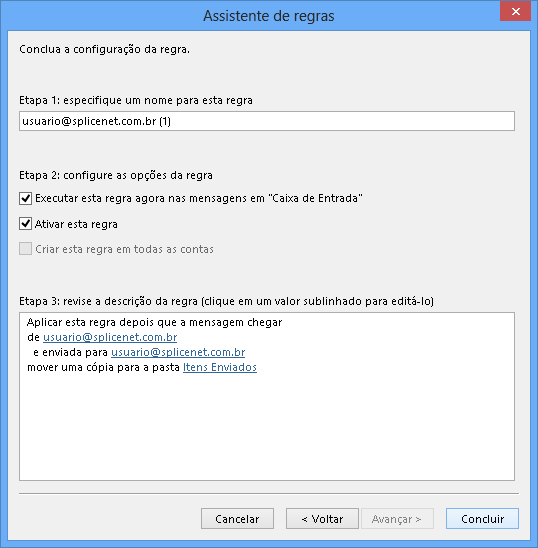Click the 'mover uma cópia para a pasta' text
Image resolution: width=538 pixels, height=548 pixels.
click(x=103, y=367)
